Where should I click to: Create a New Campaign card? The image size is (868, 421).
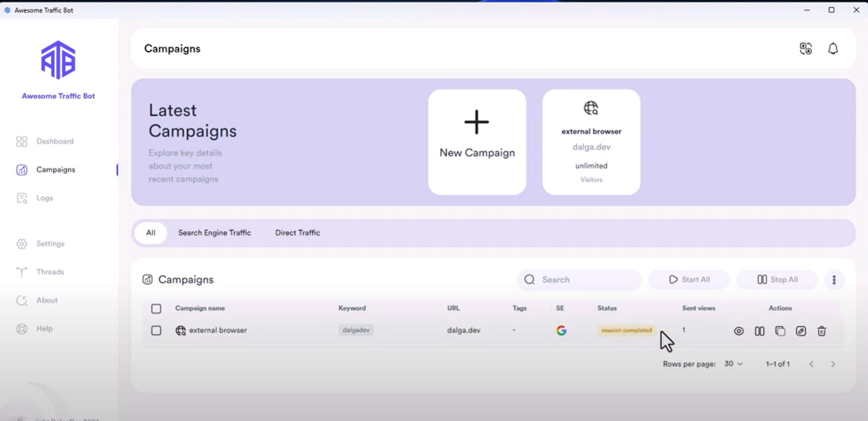point(477,142)
